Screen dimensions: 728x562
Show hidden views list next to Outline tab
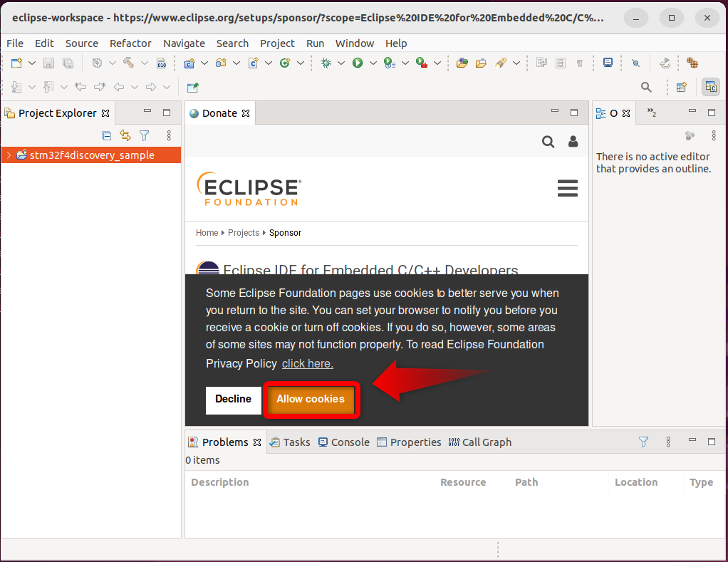pyautogui.click(x=652, y=113)
